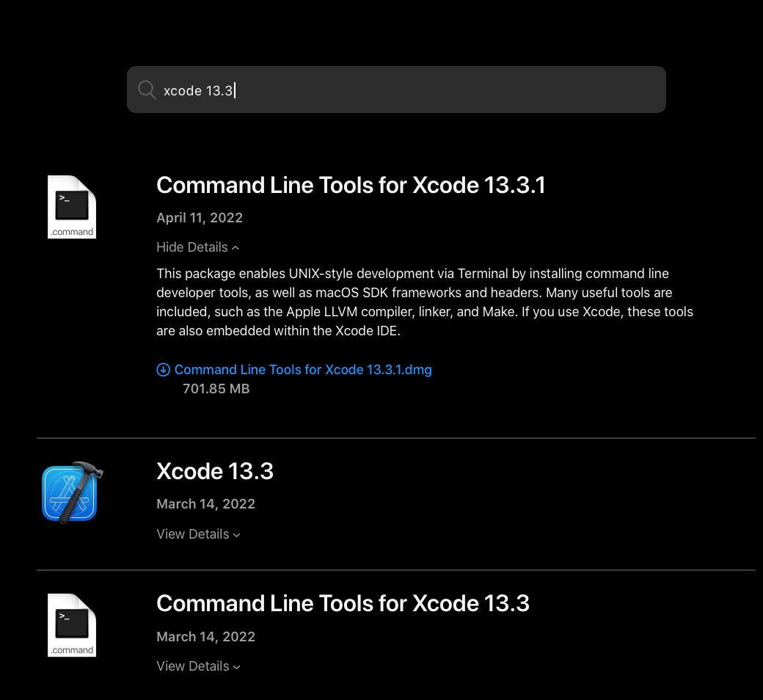Select the April 11, 2022 date text

coord(200,218)
